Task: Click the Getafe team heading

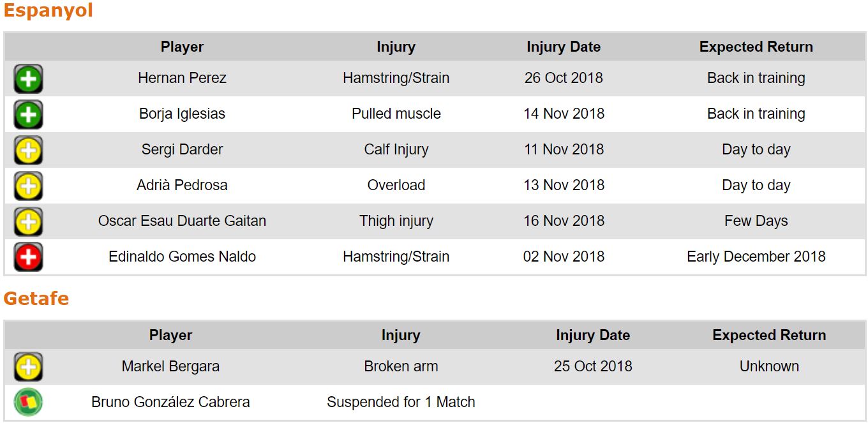Action: coord(36,299)
